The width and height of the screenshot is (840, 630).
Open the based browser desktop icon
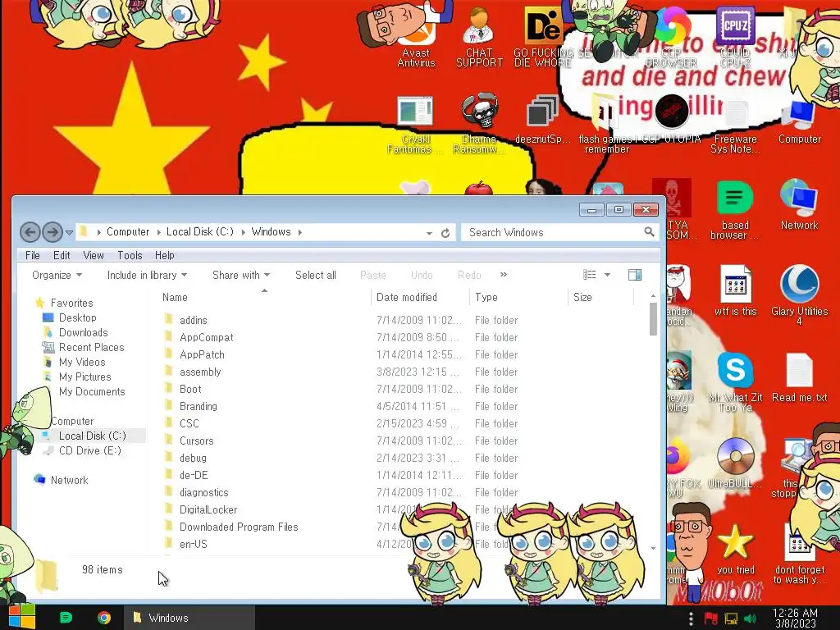coord(735,210)
